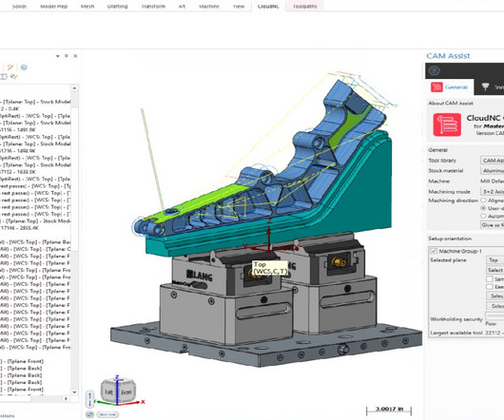Click the 'Largest available tool' value 22112

[493, 333]
